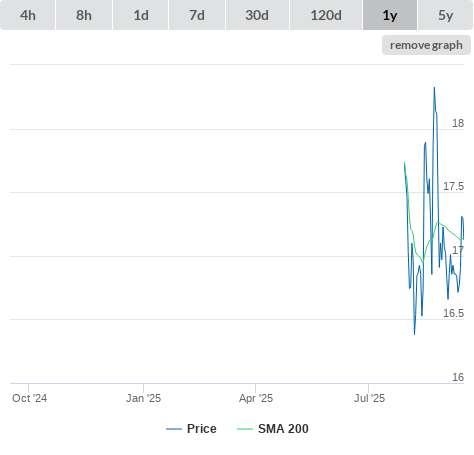The height and width of the screenshot is (455, 474).
Task: Select the active 1y tab
Action: tap(390, 15)
